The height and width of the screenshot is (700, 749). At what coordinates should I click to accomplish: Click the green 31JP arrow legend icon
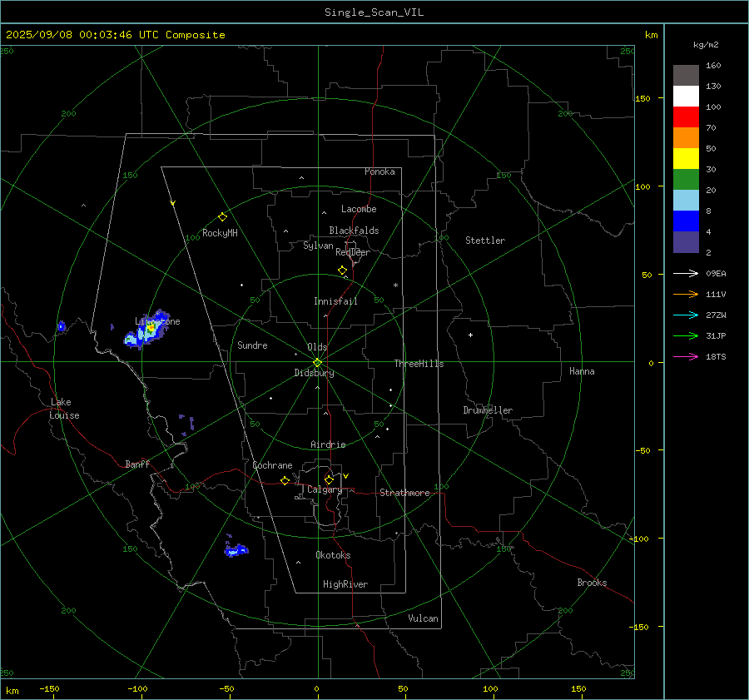tap(686, 336)
